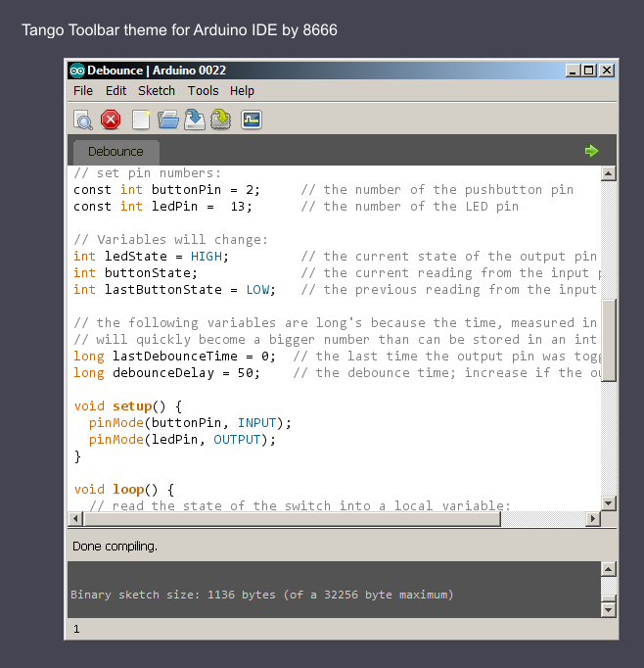Click 'int lastButtonState = LOW;' line
The height and width of the screenshot is (668, 644).
point(174,290)
